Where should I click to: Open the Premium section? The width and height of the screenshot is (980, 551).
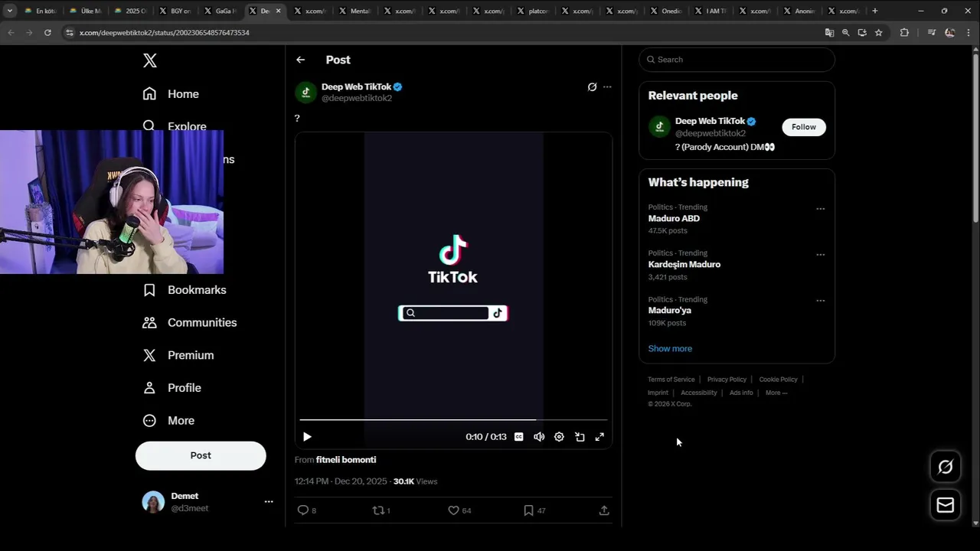(x=178, y=355)
